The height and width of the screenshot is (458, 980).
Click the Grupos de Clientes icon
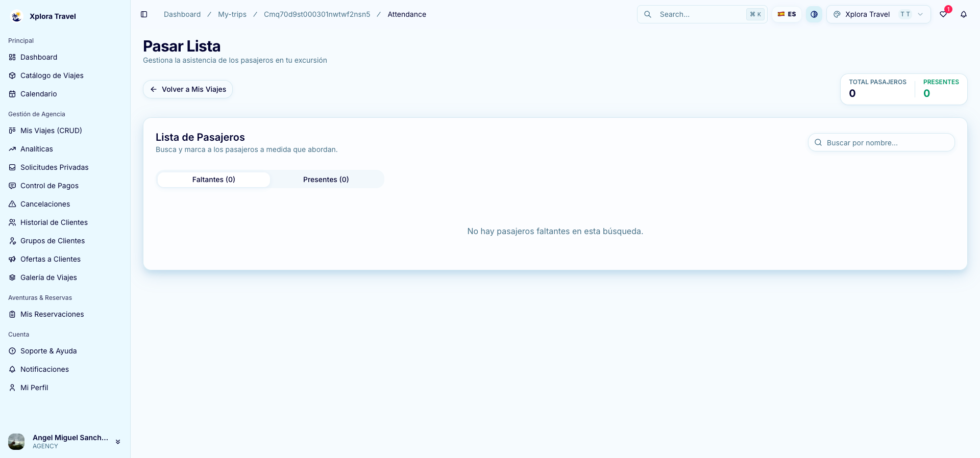coord(12,241)
